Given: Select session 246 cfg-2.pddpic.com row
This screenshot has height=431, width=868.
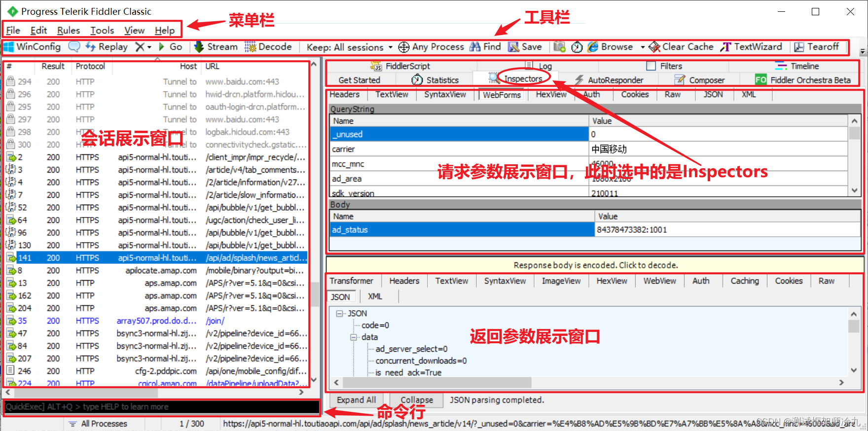Looking at the screenshot, I should [157, 371].
